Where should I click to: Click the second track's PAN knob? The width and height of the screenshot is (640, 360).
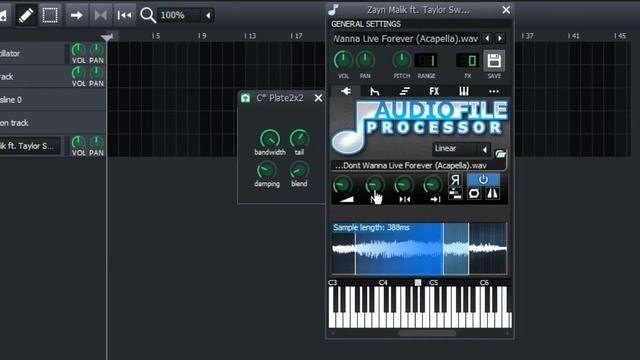(x=96, y=73)
